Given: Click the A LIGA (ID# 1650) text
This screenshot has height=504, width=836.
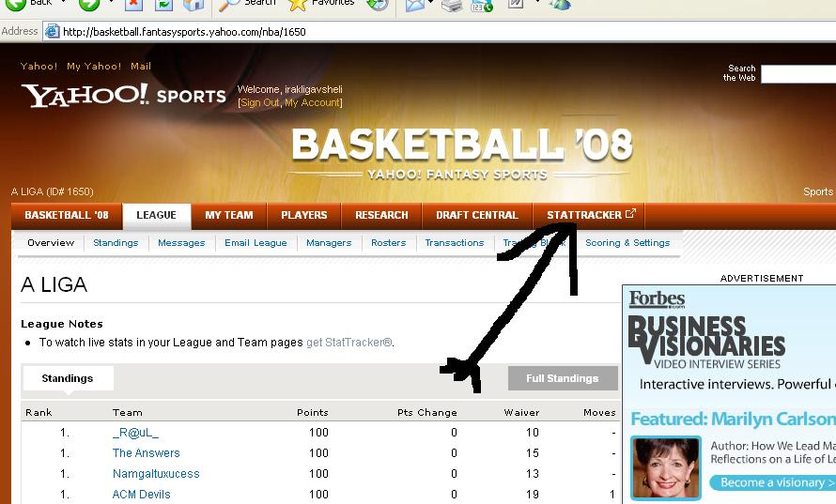Looking at the screenshot, I should click(53, 191).
